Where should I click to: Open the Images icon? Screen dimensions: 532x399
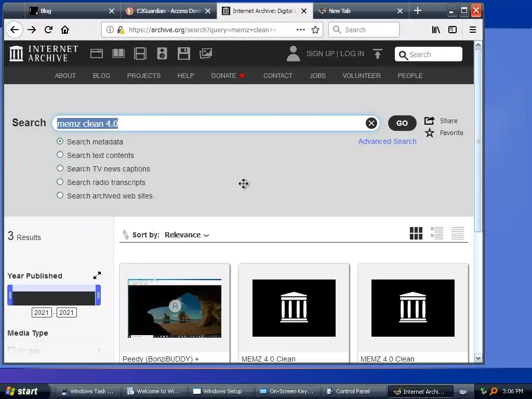206,54
